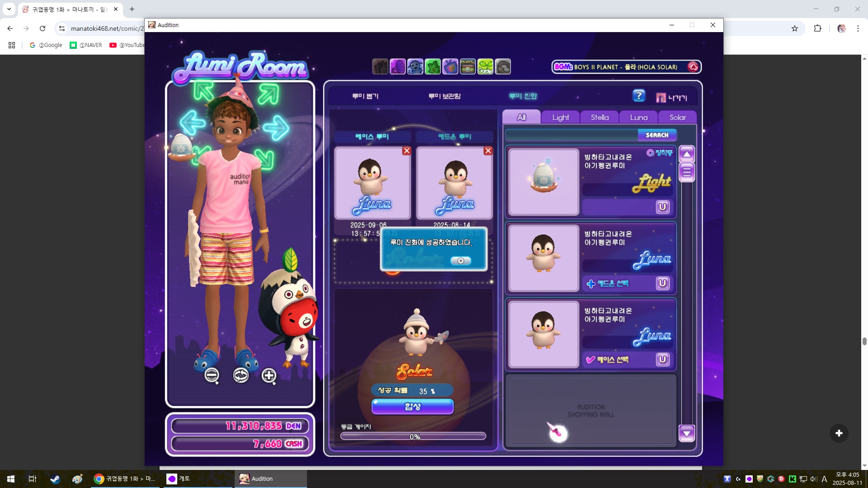Click the blue help question mark
Image resolution: width=868 pixels, height=488 pixels.
click(x=638, y=96)
